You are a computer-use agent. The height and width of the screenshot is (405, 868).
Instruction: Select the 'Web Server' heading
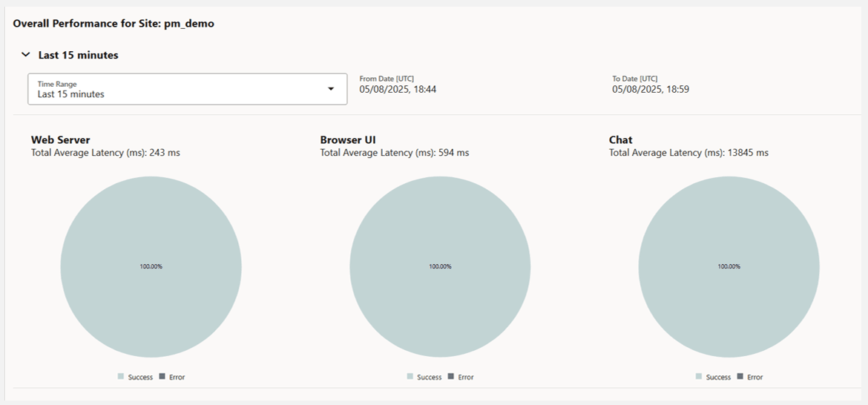tap(60, 140)
